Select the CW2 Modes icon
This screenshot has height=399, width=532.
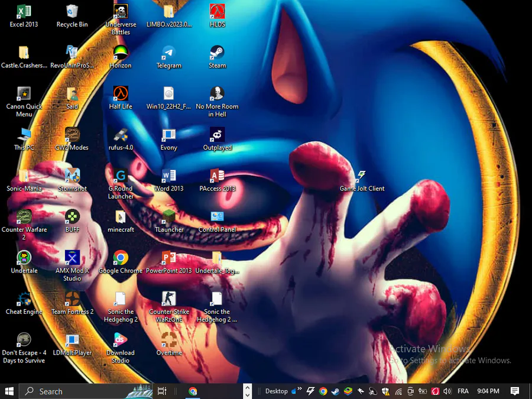point(72,140)
